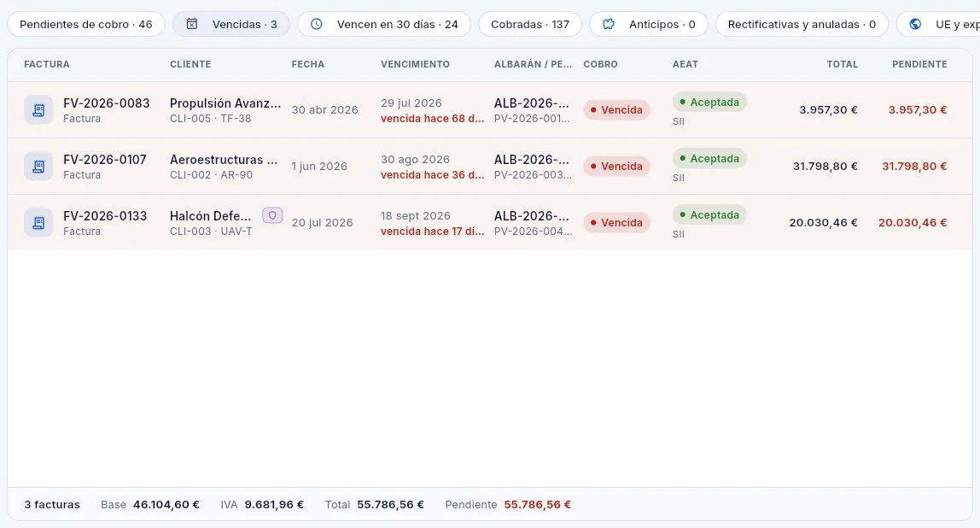Image resolution: width=980 pixels, height=528 pixels.
Task: Click Vencida badge on the FV-2026-0083 row
Action: (x=616, y=110)
